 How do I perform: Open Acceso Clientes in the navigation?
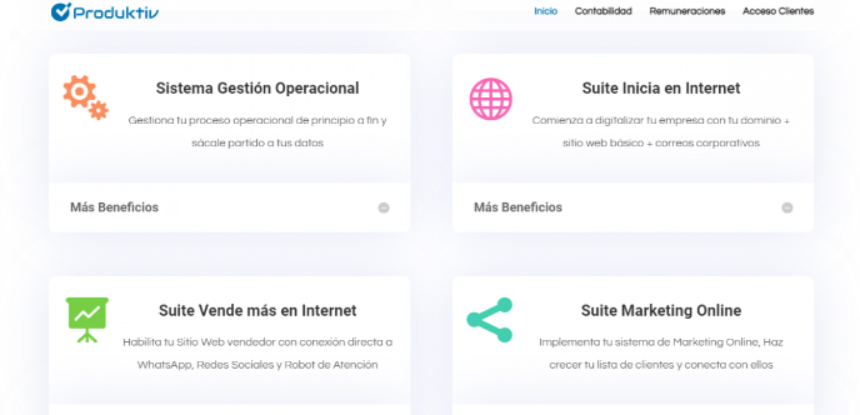[x=778, y=11]
